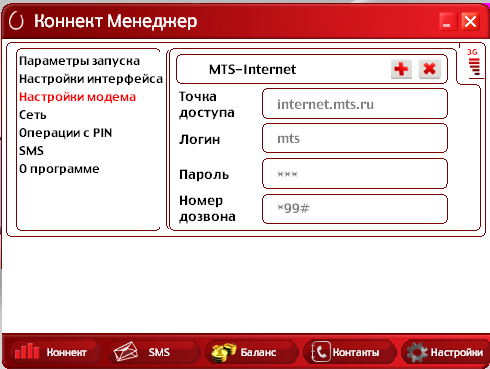Image resolution: width=490 pixels, height=369 pixels.
Task: Open Операции с PIN section
Action: click(x=65, y=133)
